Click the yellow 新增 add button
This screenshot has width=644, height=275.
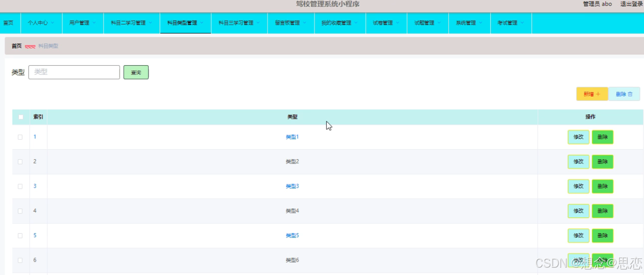click(x=592, y=94)
